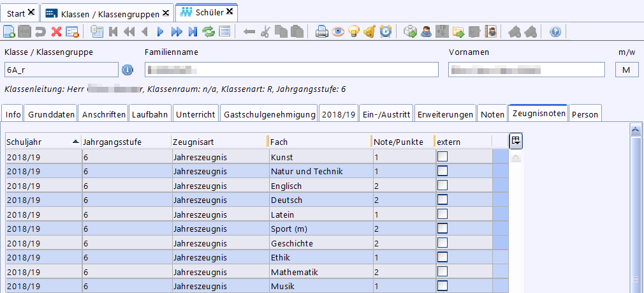644x293 pixels.
Task: Go to the previous student record
Action: tap(144, 32)
